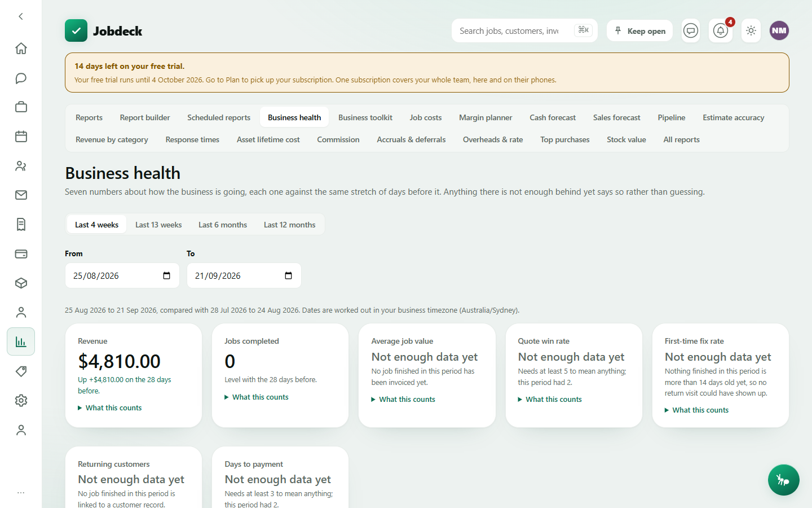Open the credit card icon in the sidebar
The width and height of the screenshot is (812, 508).
pyautogui.click(x=21, y=254)
